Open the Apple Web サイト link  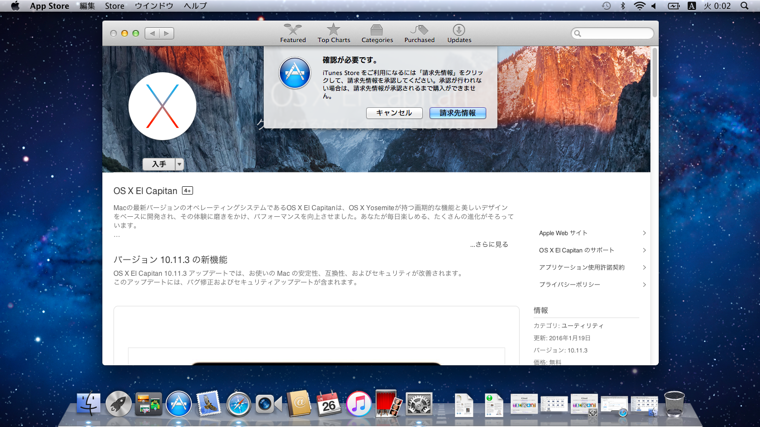[x=563, y=233]
